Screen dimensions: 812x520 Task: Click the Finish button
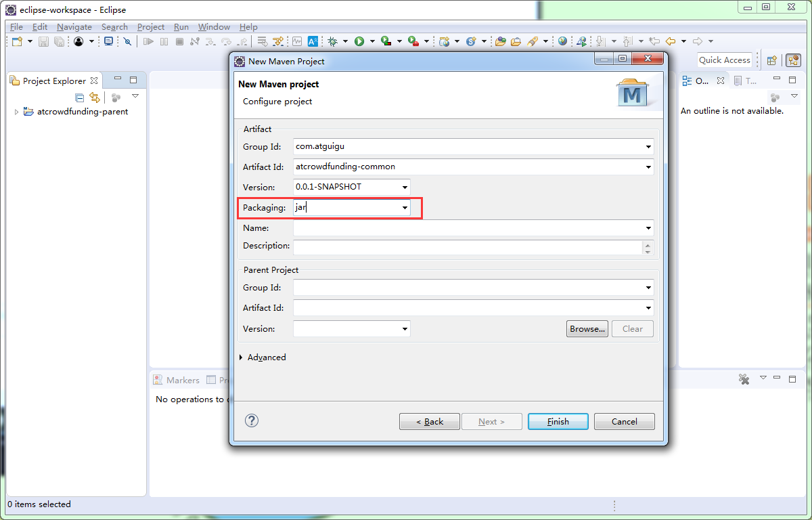[x=558, y=421]
